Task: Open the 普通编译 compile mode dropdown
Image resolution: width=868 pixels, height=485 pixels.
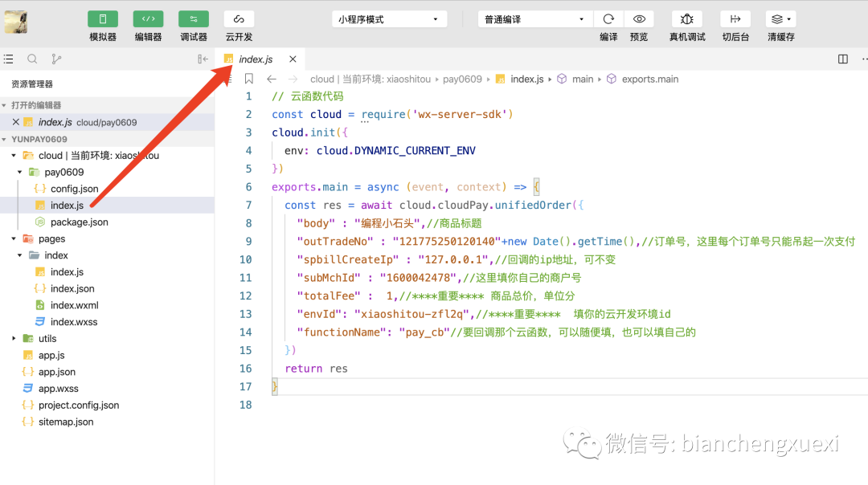Action: pos(534,19)
